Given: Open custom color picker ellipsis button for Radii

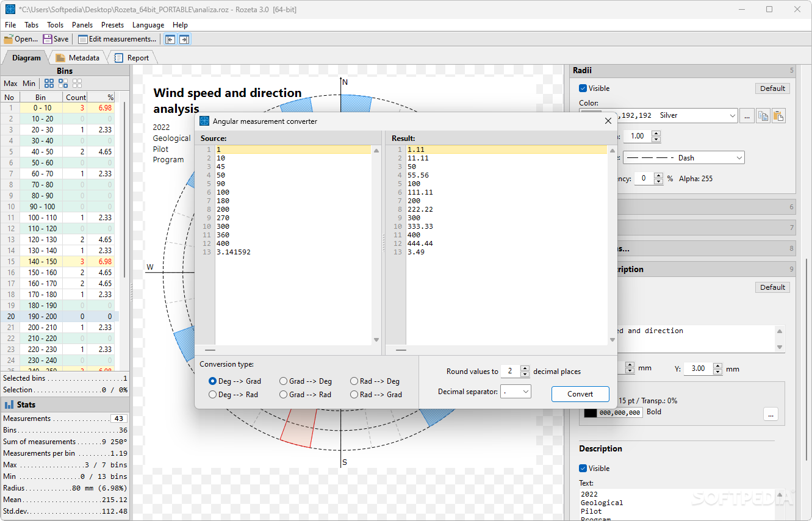Looking at the screenshot, I should click(747, 115).
